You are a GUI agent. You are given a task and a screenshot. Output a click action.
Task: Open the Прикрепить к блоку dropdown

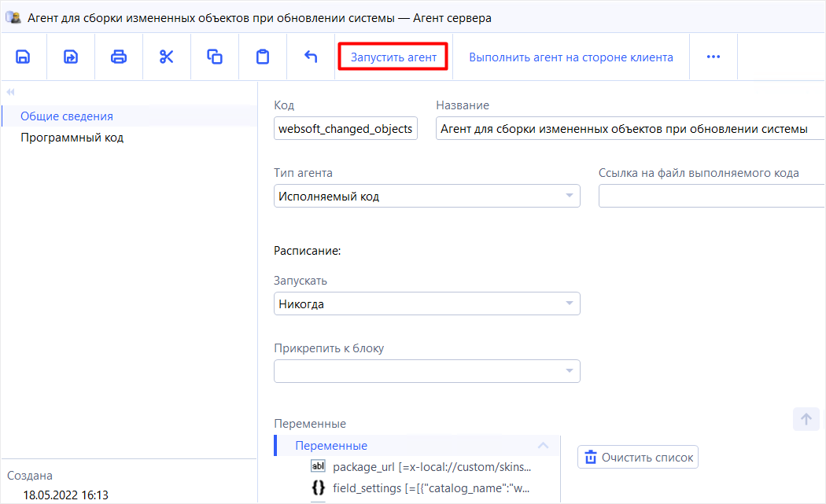(x=569, y=370)
